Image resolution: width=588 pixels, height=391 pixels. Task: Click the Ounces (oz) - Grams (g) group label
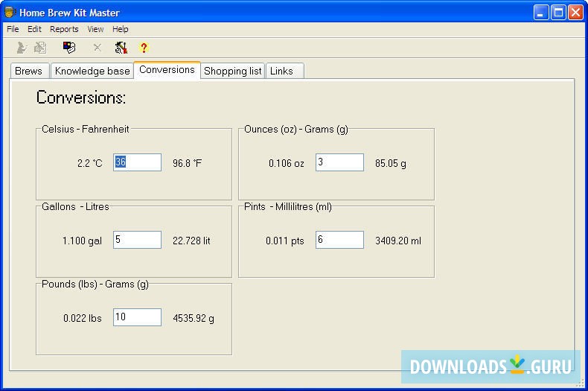coord(296,130)
